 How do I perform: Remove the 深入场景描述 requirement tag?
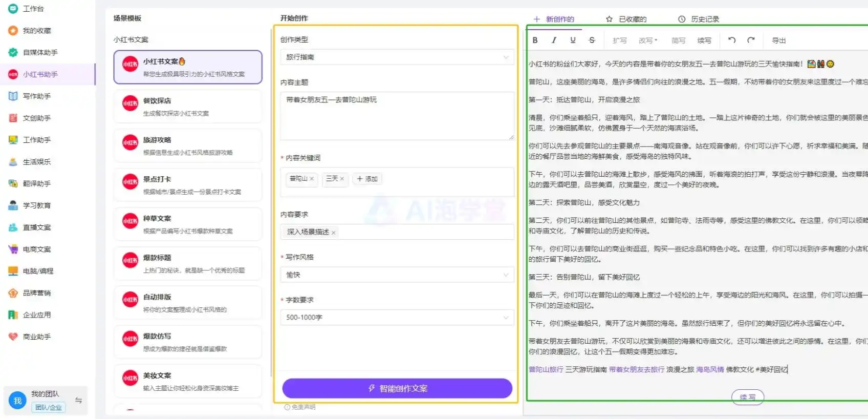click(334, 233)
